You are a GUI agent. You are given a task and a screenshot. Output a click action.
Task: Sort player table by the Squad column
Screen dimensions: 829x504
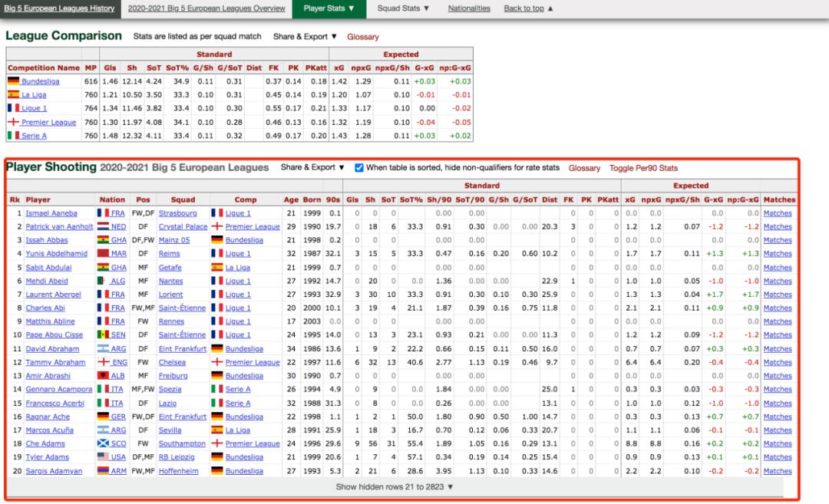click(x=183, y=199)
